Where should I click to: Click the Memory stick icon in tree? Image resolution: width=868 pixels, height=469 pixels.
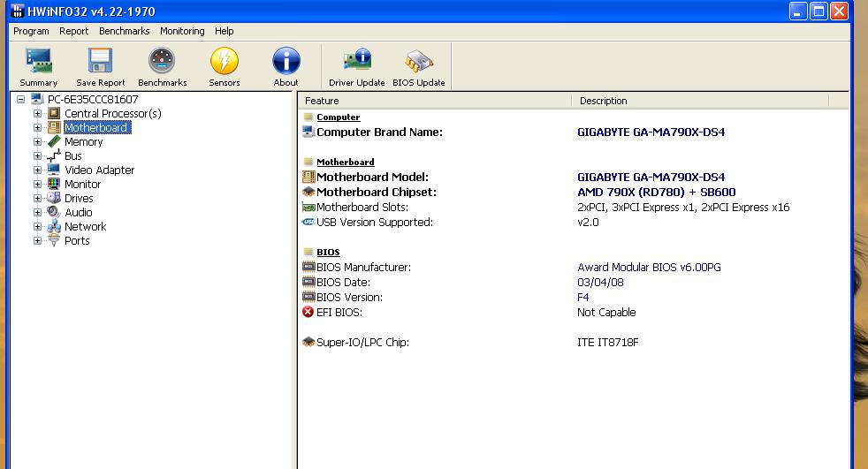pos(54,141)
